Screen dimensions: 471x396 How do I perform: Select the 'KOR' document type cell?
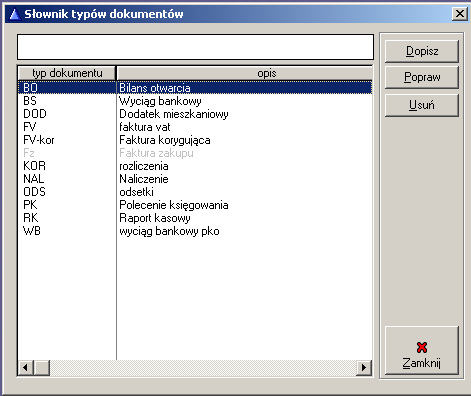pos(67,166)
